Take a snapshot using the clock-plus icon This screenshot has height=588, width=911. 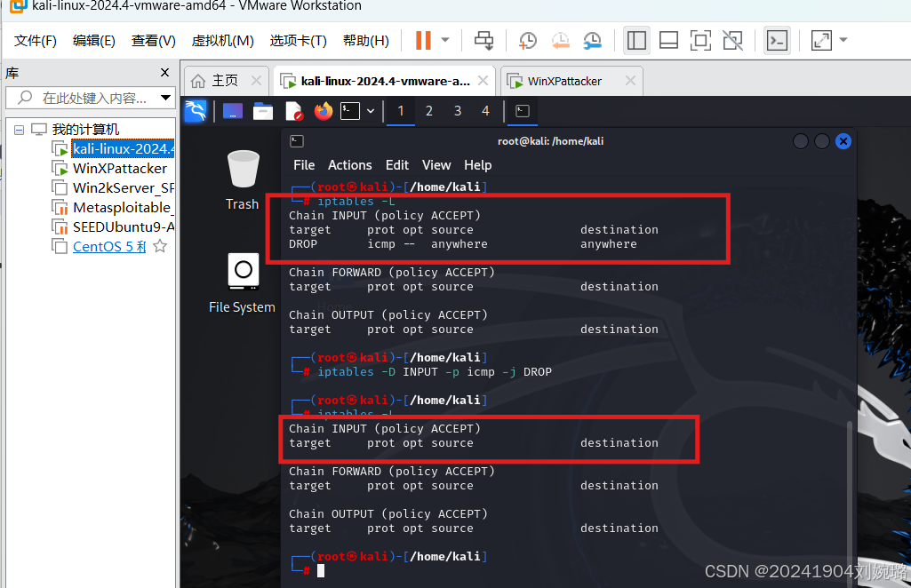click(528, 40)
